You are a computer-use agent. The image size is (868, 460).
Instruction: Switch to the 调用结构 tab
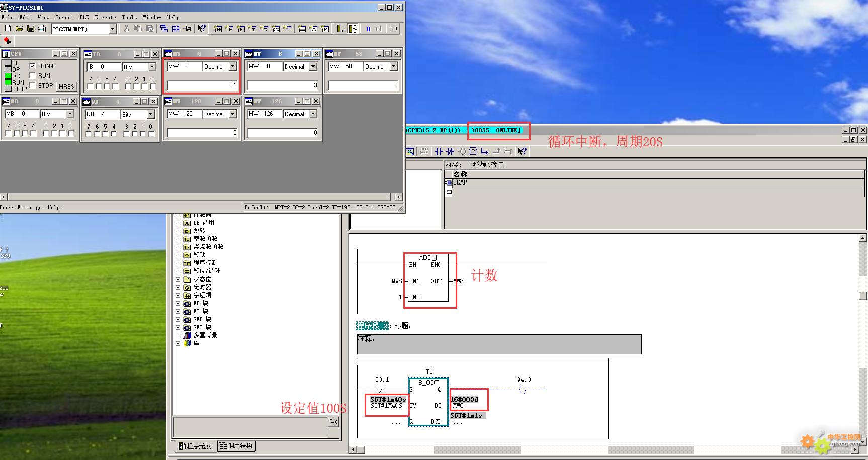236,446
